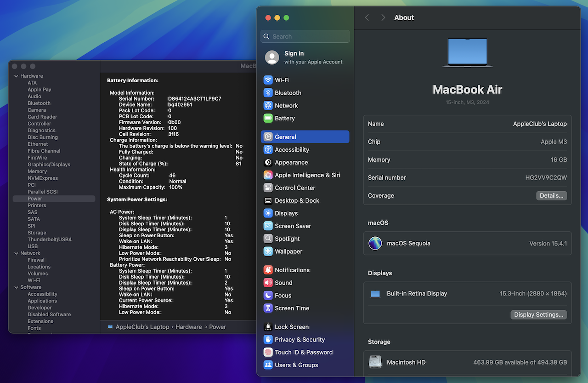Select Printers in the Hardware list
Viewport: 588px width, 383px height.
37,206
